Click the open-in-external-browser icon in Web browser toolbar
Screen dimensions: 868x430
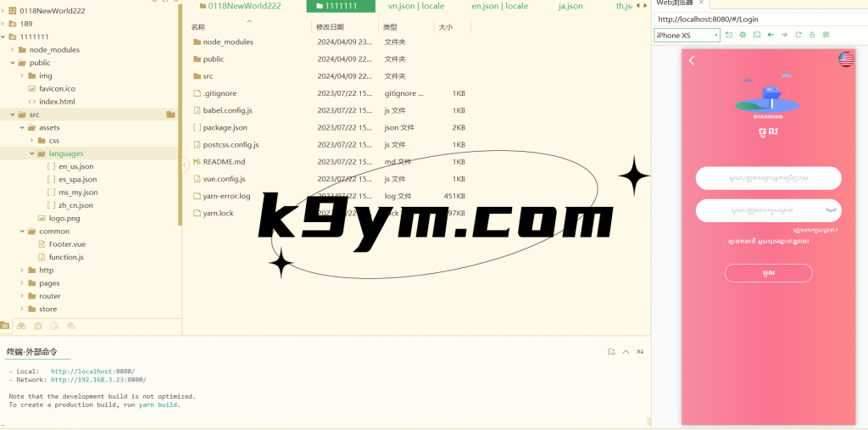[x=729, y=35]
